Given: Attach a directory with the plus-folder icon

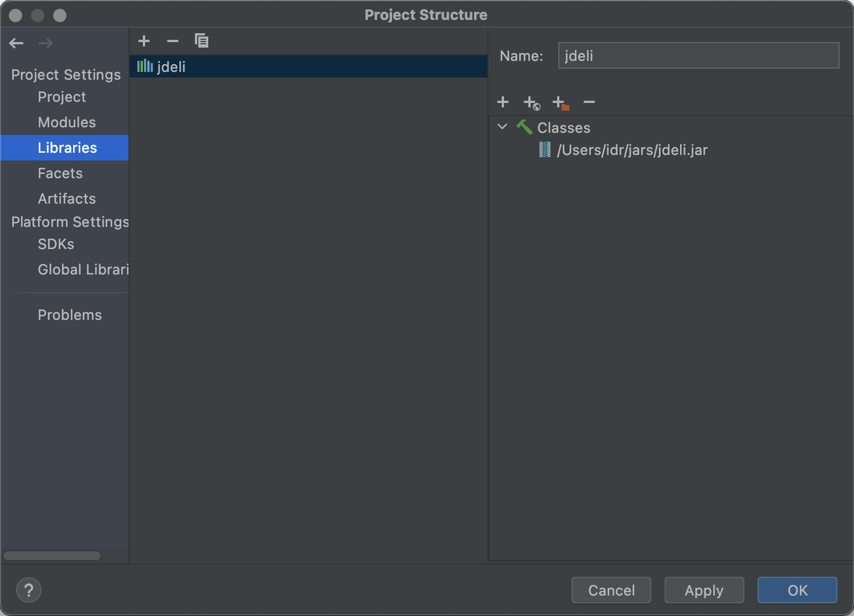Looking at the screenshot, I should (560, 102).
